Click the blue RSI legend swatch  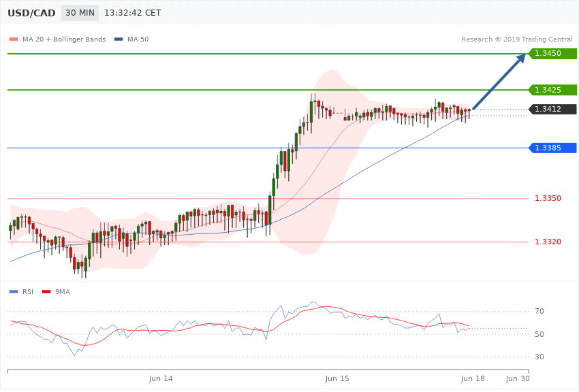(x=14, y=292)
